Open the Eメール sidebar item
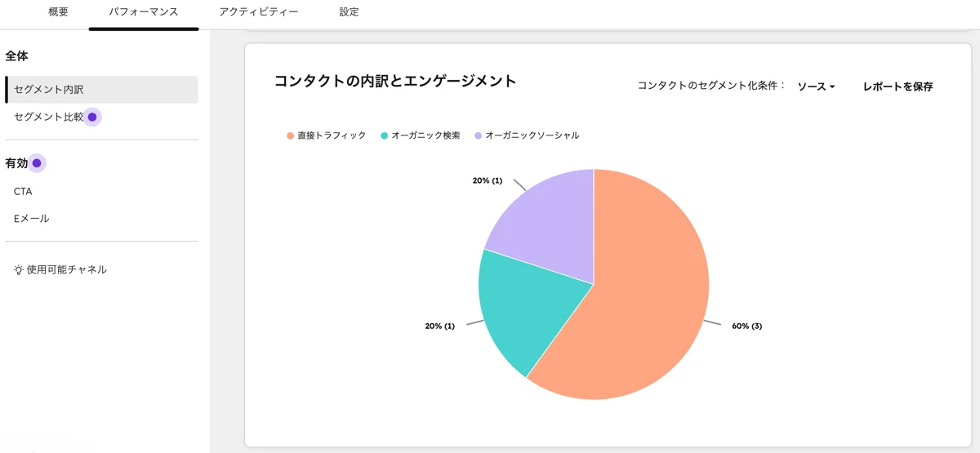 click(32, 219)
